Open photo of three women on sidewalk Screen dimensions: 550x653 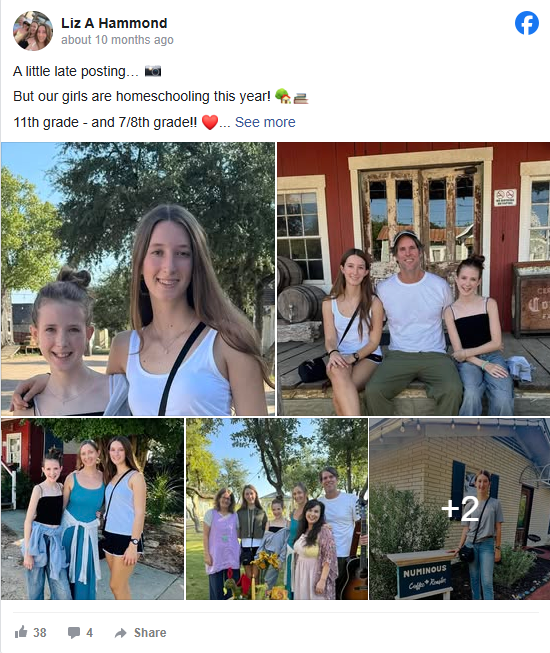click(92, 509)
